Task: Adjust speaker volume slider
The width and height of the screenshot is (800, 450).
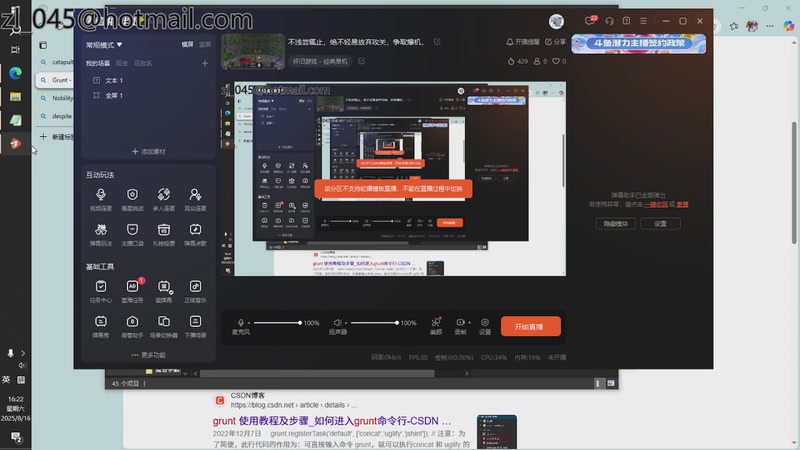Action: (374, 322)
